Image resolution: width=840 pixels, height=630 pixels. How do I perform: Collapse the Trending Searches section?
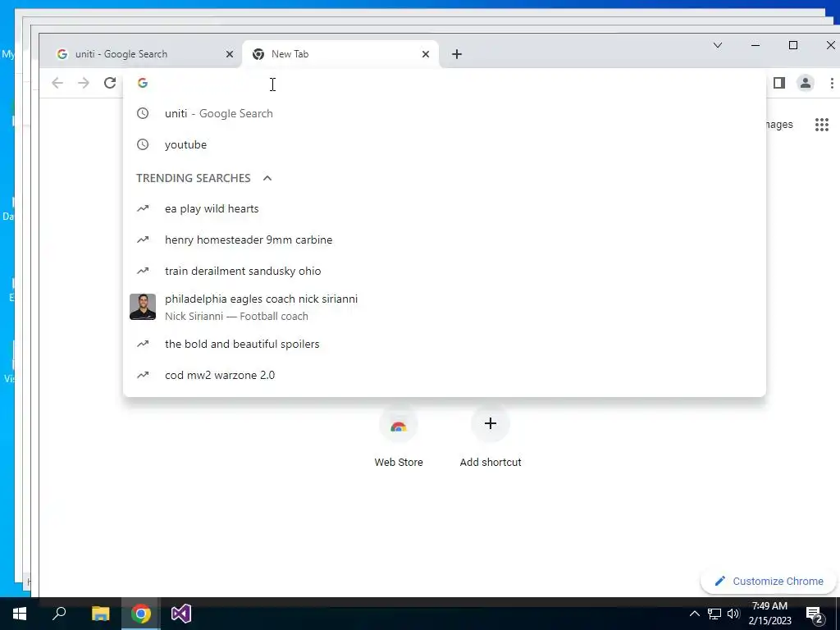pos(267,178)
